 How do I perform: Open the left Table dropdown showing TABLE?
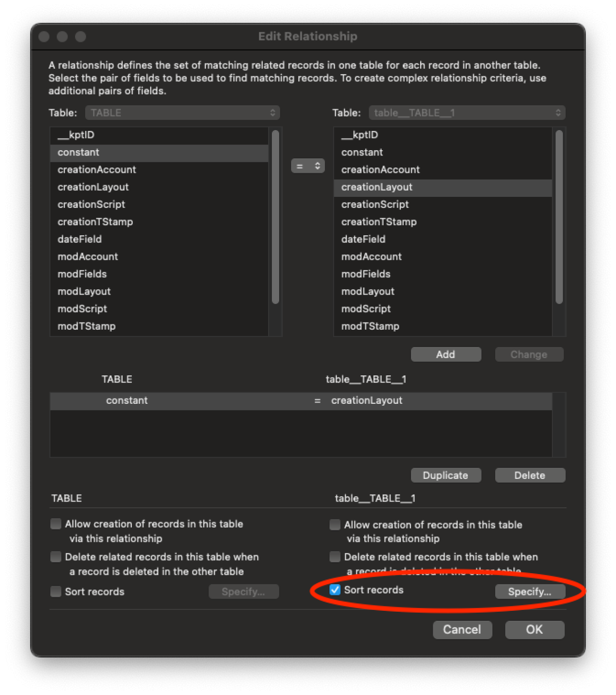tap(181, 113)
